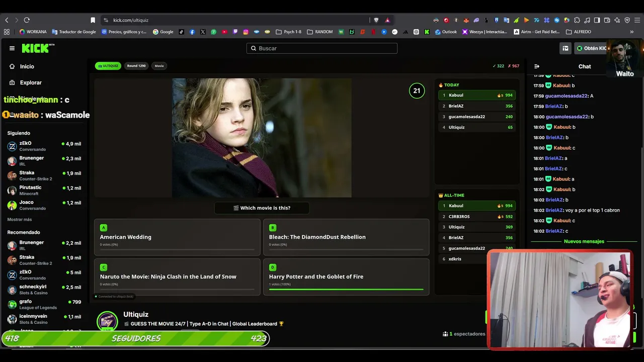The width and height of the screenshot is (644, 362).
Task: Show more followed channels via Mostrar más
Action: pyautogui.click(x=20, y=220)
